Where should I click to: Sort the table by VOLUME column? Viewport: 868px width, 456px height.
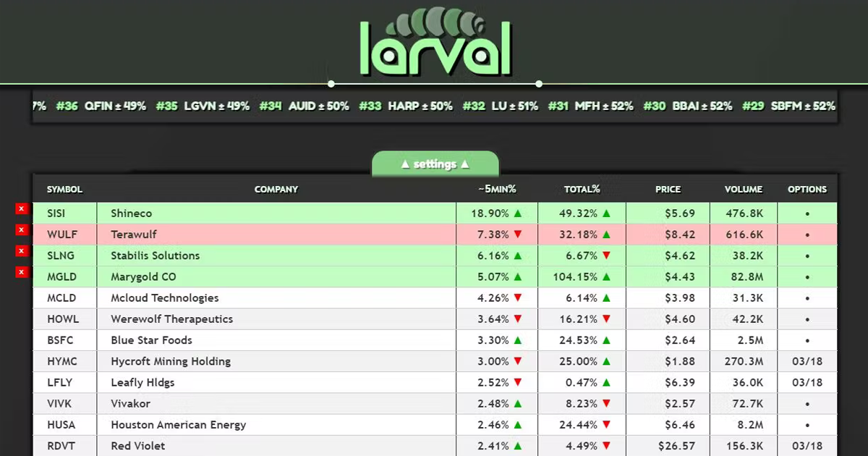tap(744, 189)
